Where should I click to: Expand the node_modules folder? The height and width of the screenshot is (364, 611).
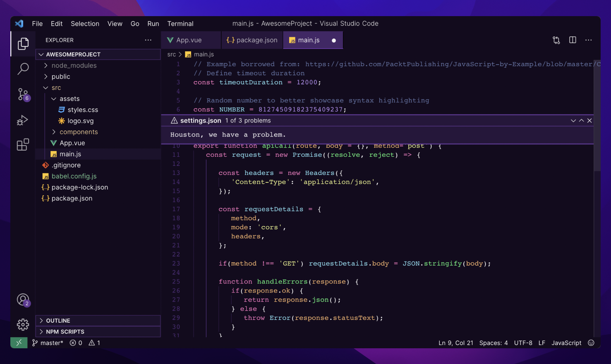98,65
